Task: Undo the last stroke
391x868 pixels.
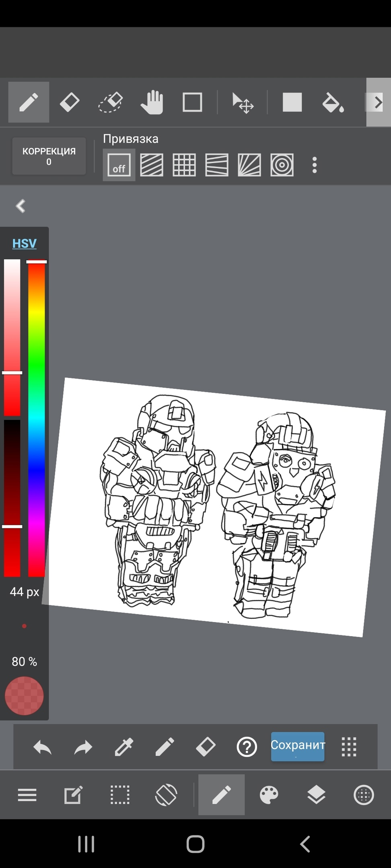Action: pyautogui.click(x=42, y=747)
